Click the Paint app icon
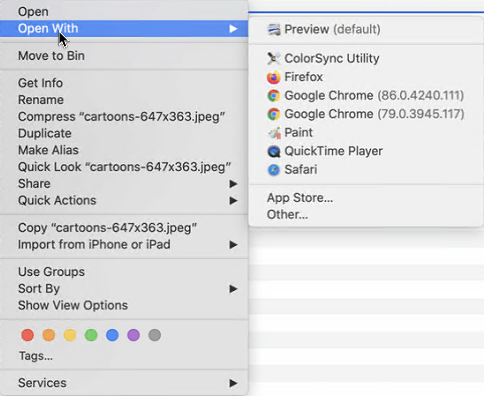 pos(274,133)
